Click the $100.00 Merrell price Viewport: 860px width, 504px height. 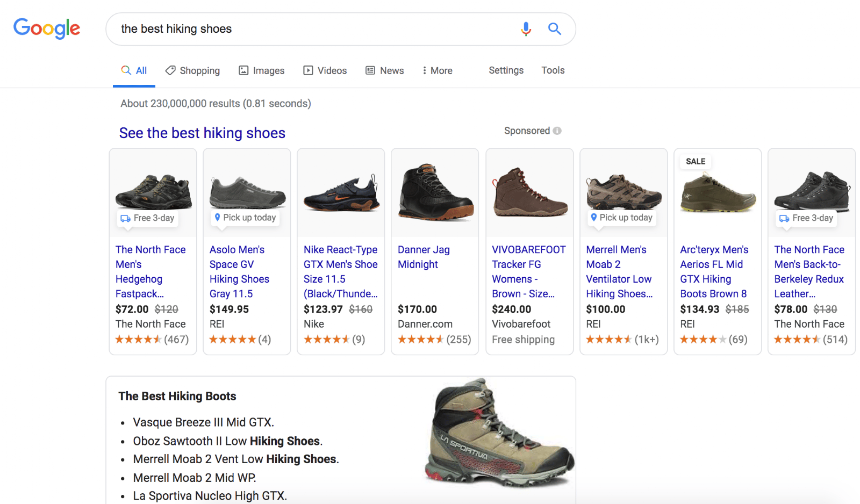click(606, 309)
